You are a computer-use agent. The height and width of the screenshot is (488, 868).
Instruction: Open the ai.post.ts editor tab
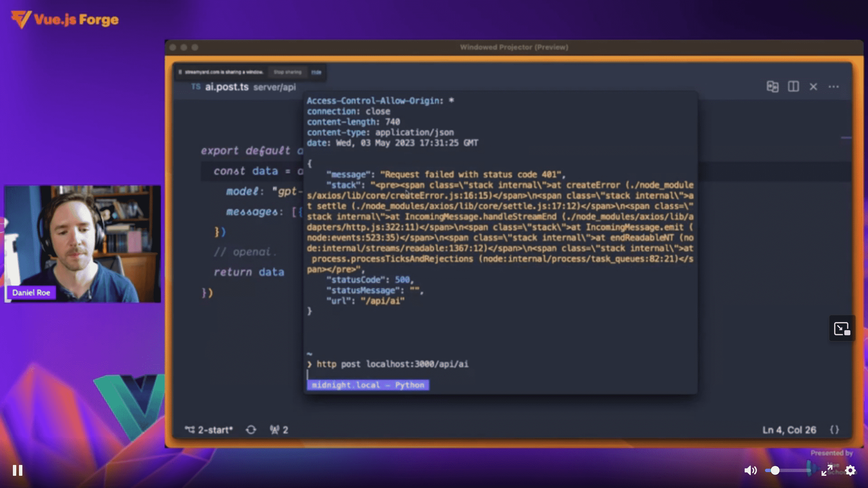click(x=226, y=87)
